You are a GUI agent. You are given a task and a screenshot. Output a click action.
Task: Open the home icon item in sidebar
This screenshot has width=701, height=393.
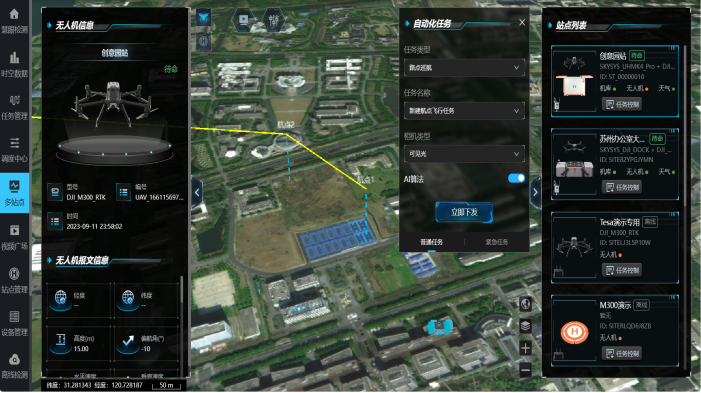pos(14,20)
